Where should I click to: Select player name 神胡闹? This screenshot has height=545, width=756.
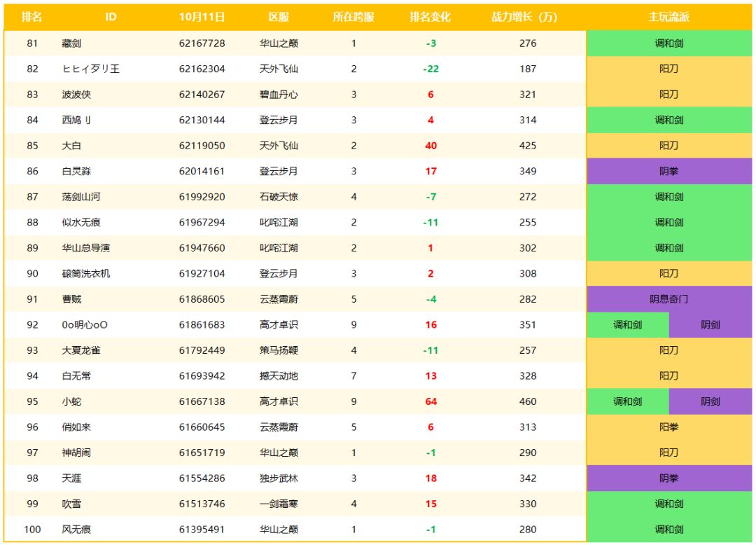76,453
